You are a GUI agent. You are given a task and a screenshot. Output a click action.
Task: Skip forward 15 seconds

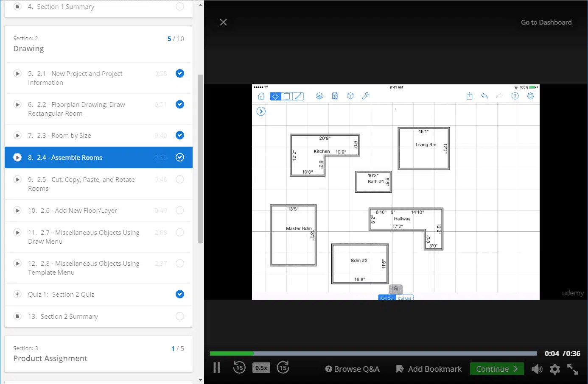[283, 368]
